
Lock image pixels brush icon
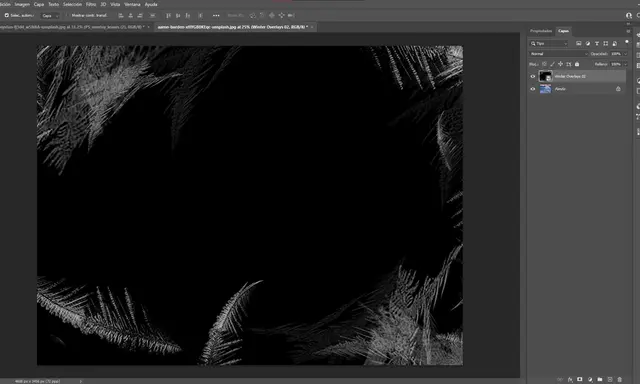[x=552, y=64]
